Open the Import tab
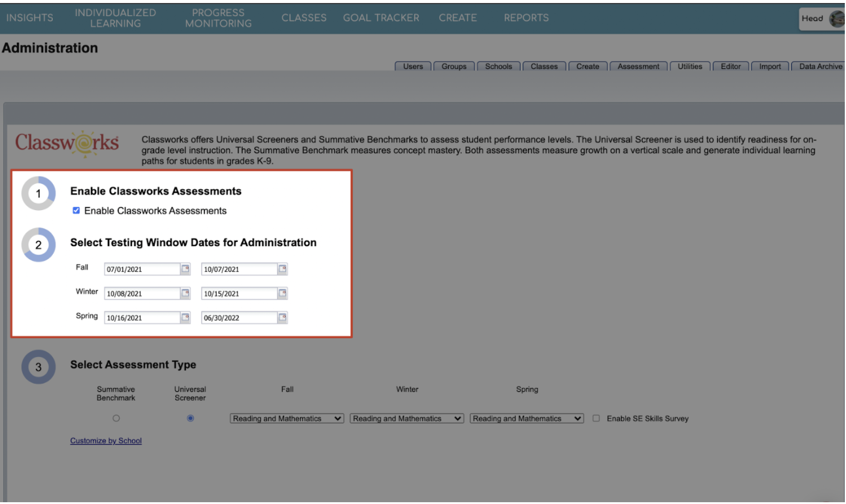This screenshot has width=846, height=504. point(770,67)
